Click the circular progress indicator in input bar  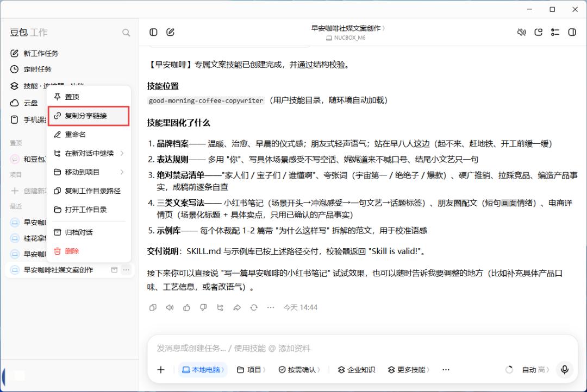[x=509, y=370]
